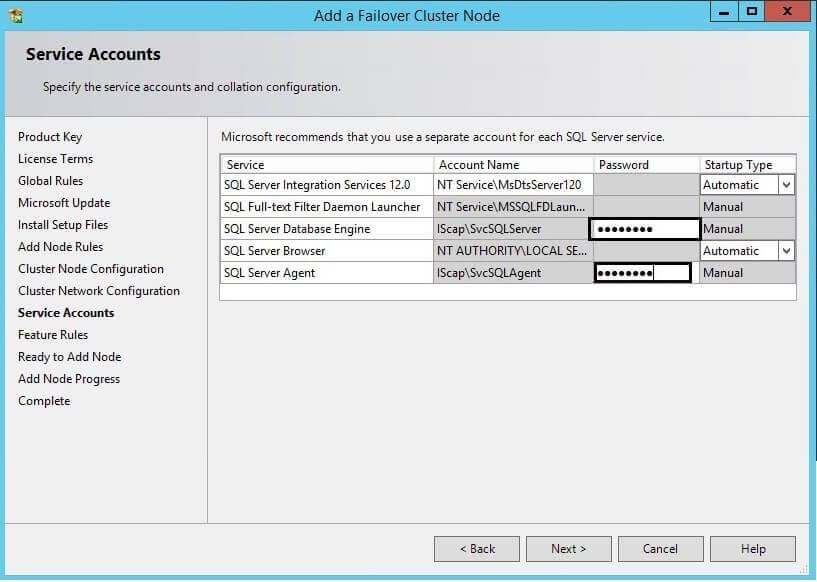Select the SQL Server Integration Services 12.0 row
Image resolution: width=817 pixels, height=582 pixels.
[508, 185]
